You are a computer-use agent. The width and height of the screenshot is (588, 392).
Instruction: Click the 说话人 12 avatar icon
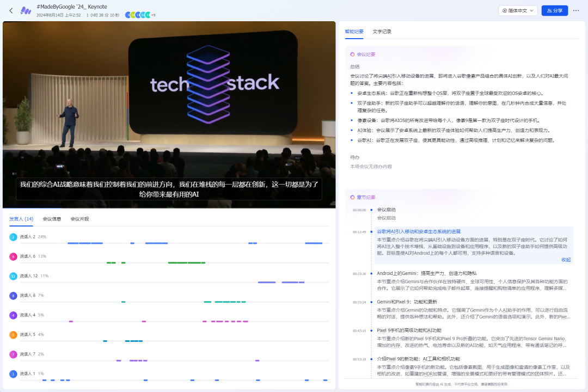(x=13, y=276)
